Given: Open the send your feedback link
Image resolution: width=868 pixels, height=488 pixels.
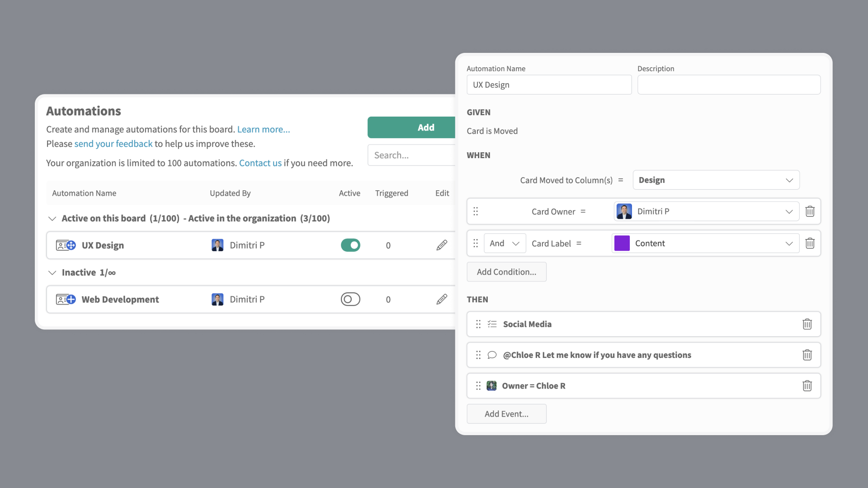Looking at the screenshot, I should tap(113, 144).
